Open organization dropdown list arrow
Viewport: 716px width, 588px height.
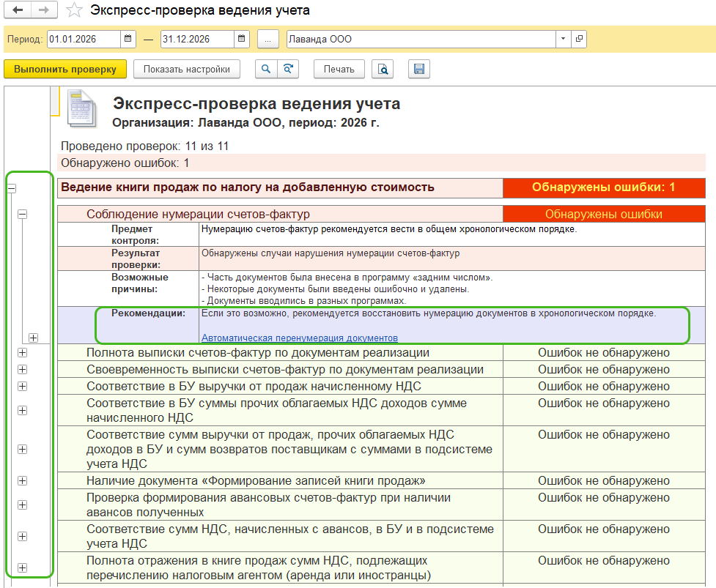coord(563,39)
